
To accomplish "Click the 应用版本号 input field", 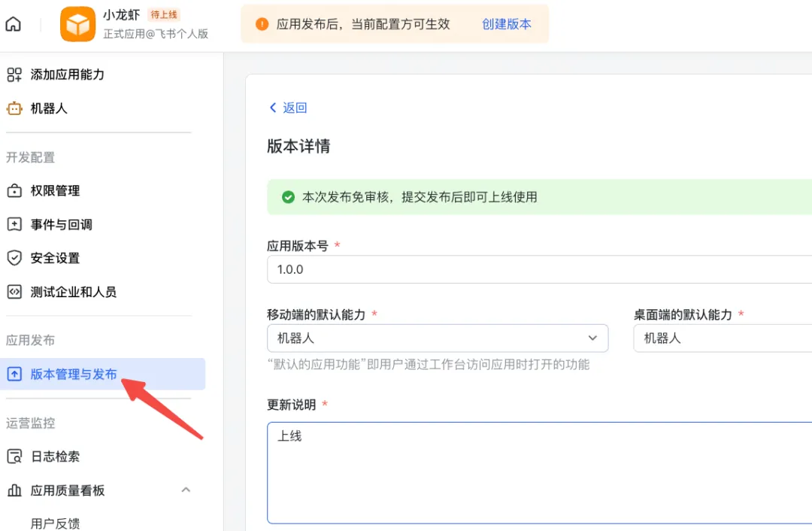I will pyautogui.click(x=538, y=269).
